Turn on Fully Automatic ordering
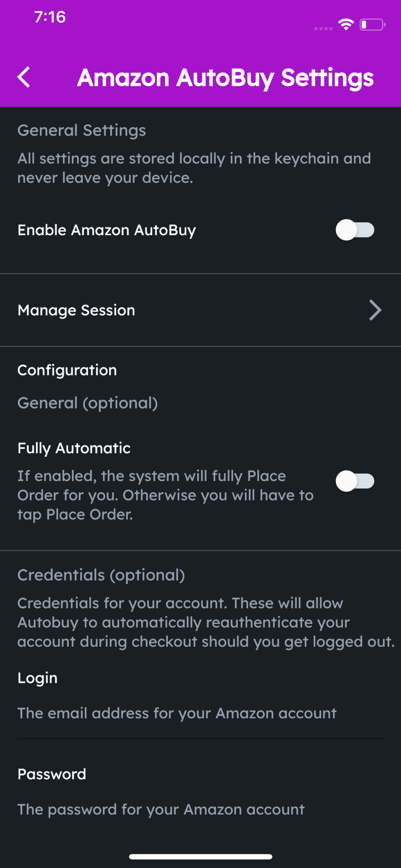This screenshot has width=401, height=868. [355, 481]
